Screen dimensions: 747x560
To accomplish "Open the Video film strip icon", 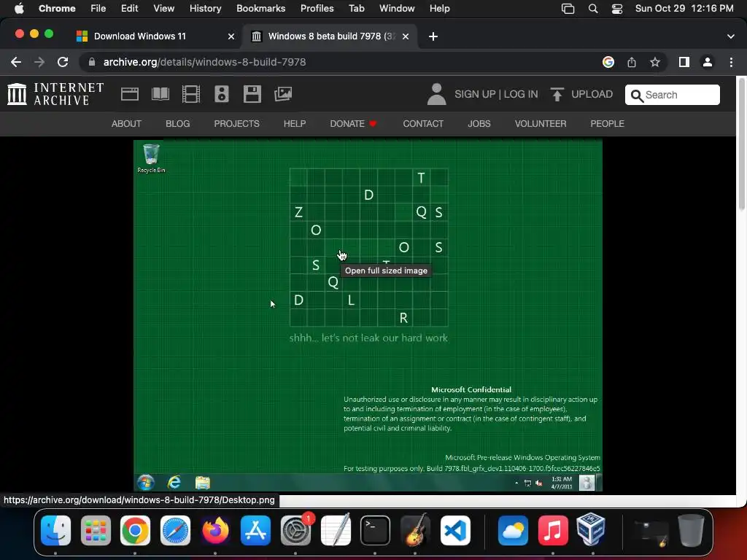I will [x=191, y=94].
